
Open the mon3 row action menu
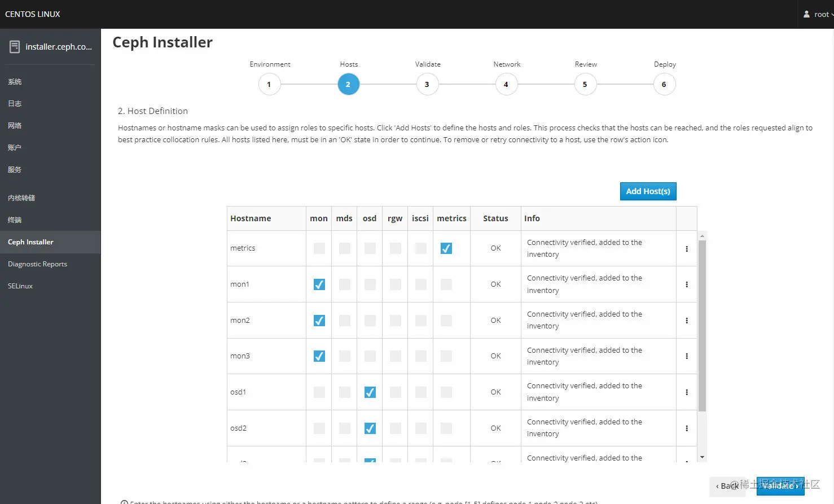pos(686,356)
